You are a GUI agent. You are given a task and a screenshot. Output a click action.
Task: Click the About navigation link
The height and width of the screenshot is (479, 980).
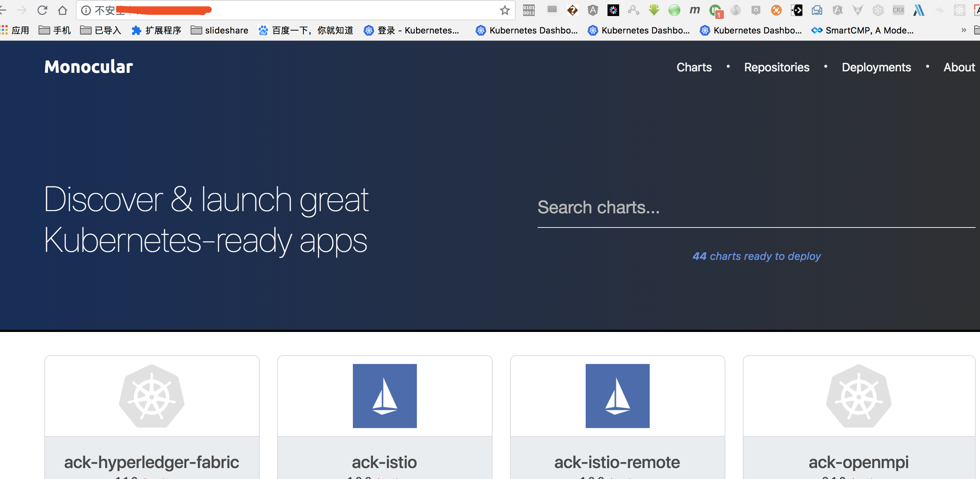960,67
